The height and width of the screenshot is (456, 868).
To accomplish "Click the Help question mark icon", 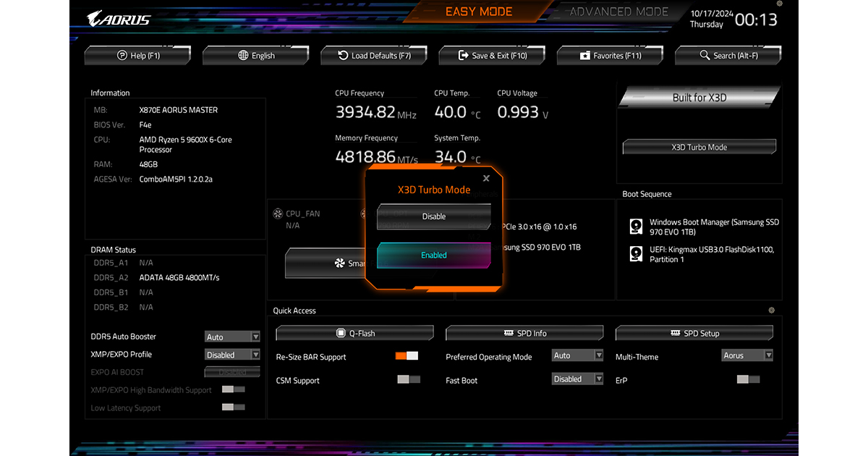I will click(x=122, y=56).
